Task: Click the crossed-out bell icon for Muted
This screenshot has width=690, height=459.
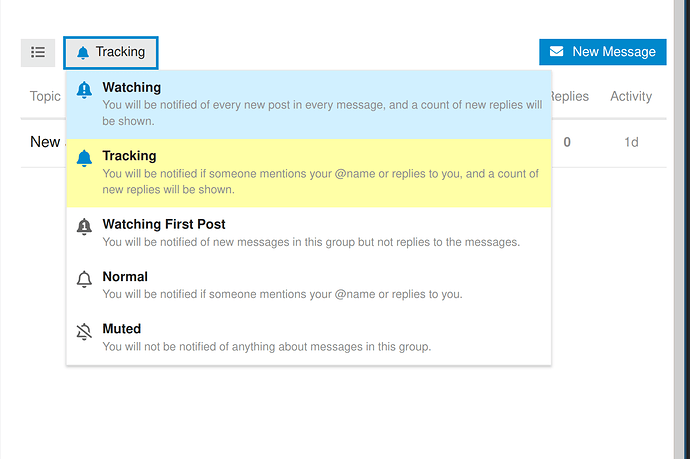Action: [84, 331]
